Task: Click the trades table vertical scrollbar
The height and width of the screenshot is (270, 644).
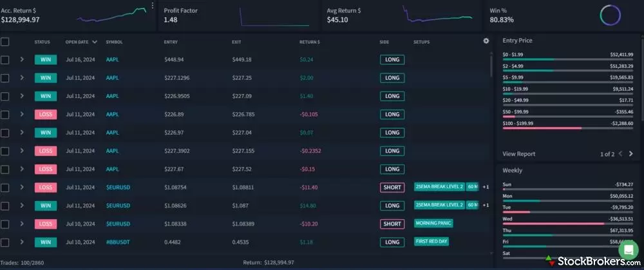Action: [x=491, y=64]
